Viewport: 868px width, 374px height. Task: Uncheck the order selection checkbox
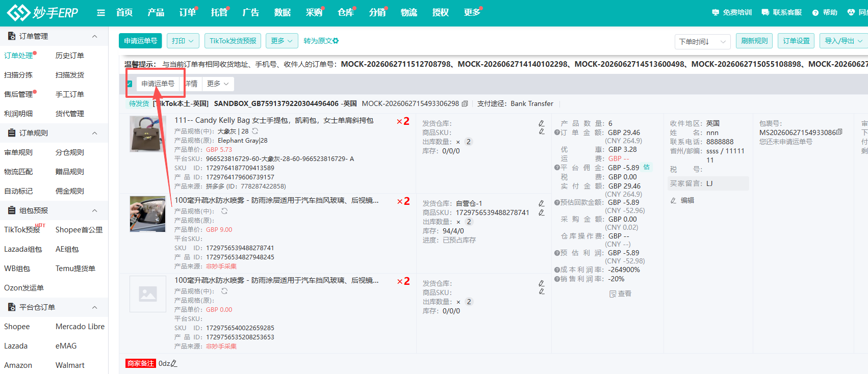click(130, 84)
